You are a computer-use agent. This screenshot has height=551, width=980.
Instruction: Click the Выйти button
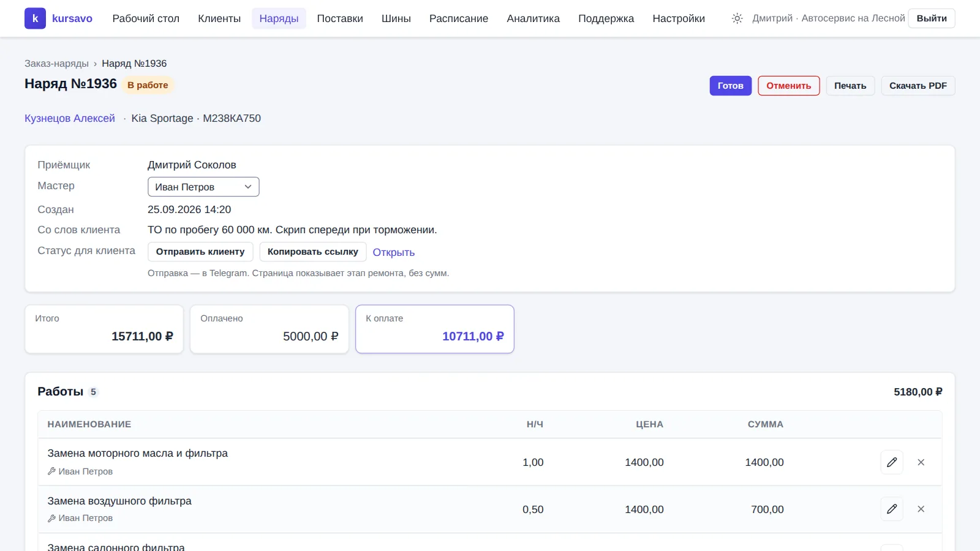[x=932, y=18]
